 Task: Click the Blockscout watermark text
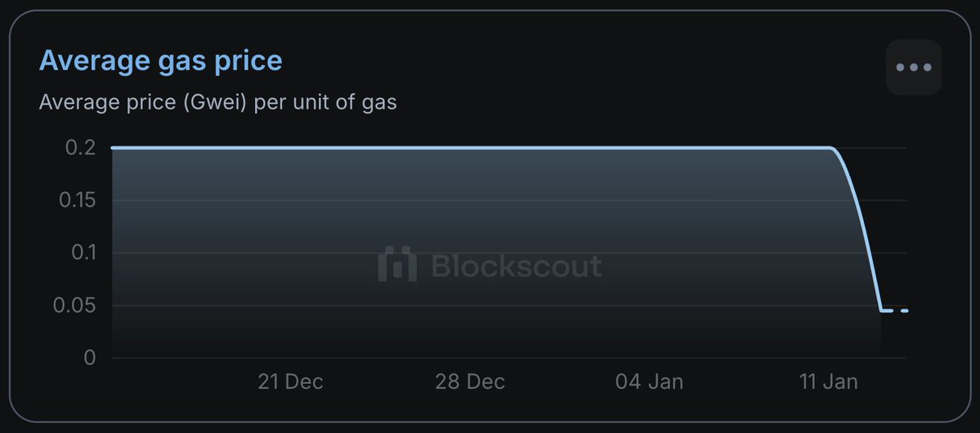[x=517, y=266]
